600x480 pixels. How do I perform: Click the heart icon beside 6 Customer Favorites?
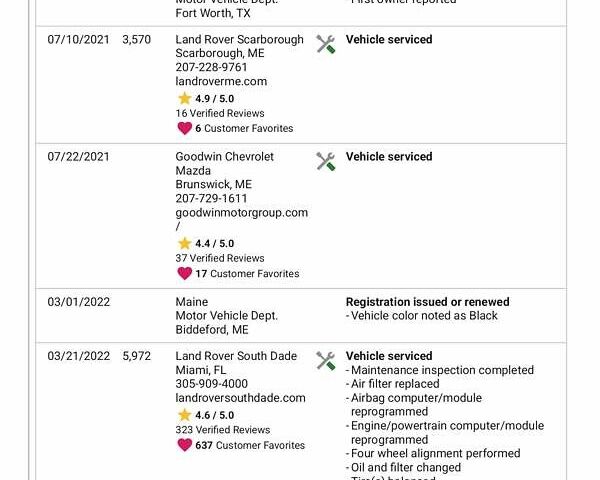(x=184, y=128)
